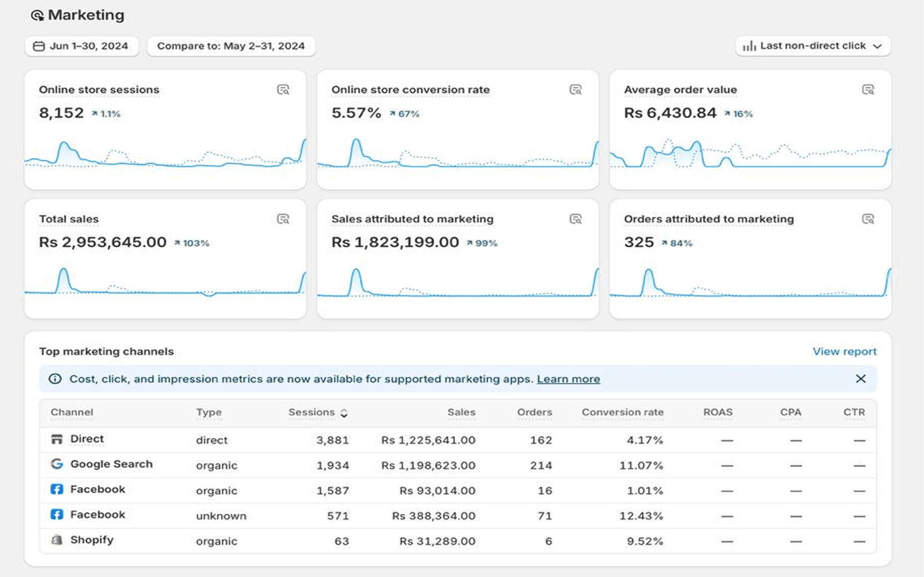Click the Shopify channel icon
Image resolution: width=924 pixels, height=577 pixels.
pos(57,540)
